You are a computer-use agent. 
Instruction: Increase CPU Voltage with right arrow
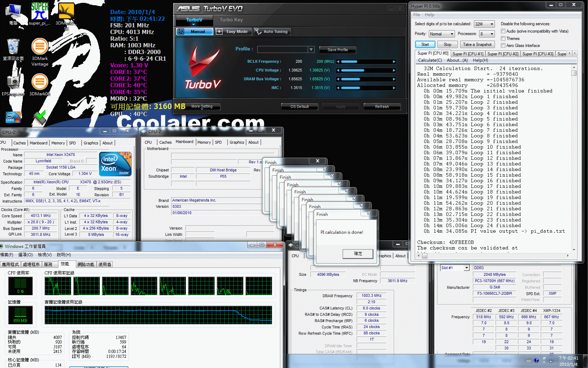point(394,70)
